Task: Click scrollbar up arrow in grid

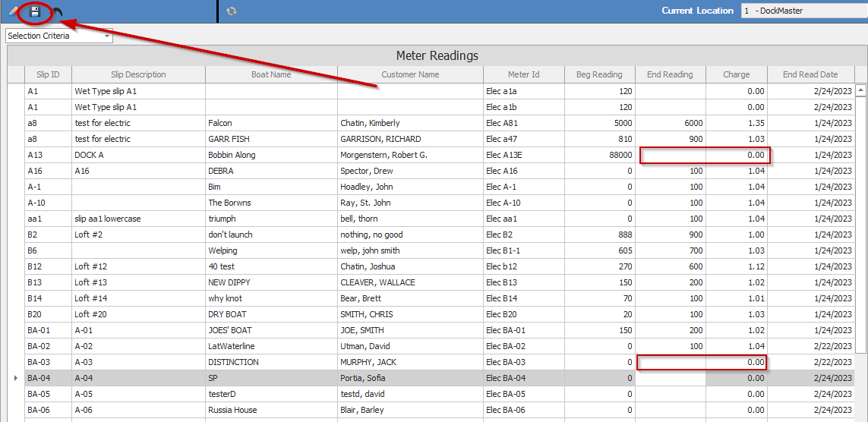Action: tap(861, 90)
